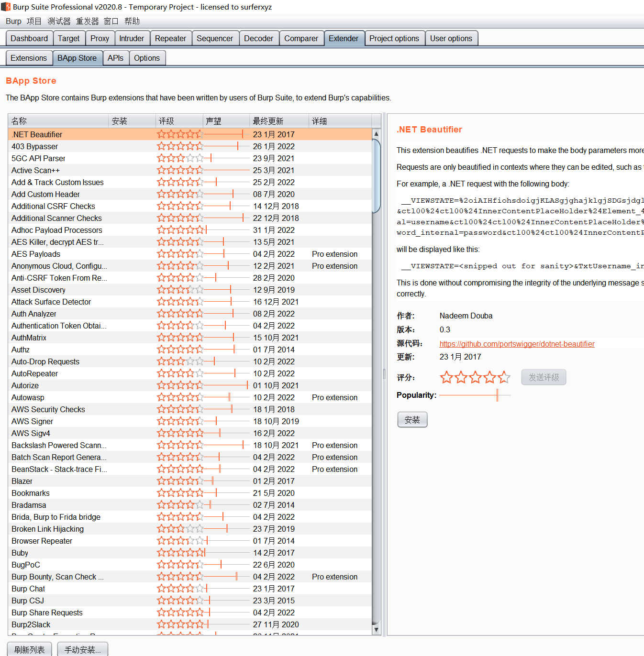644x656 pixels.
Task: Select the BApp Store sub-tab
Action: [x=77, y=58]
